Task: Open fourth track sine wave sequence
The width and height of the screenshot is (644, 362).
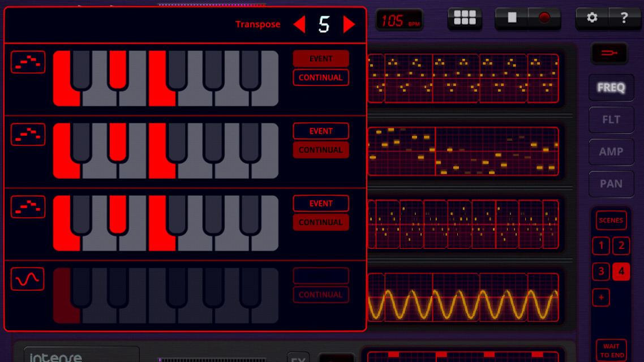Action: coord(463,297)
